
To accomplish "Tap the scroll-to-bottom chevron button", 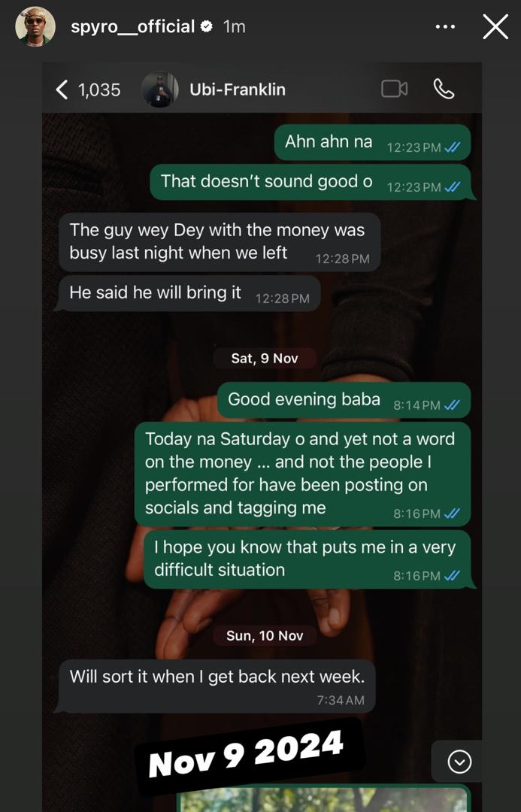I will 459,762.
